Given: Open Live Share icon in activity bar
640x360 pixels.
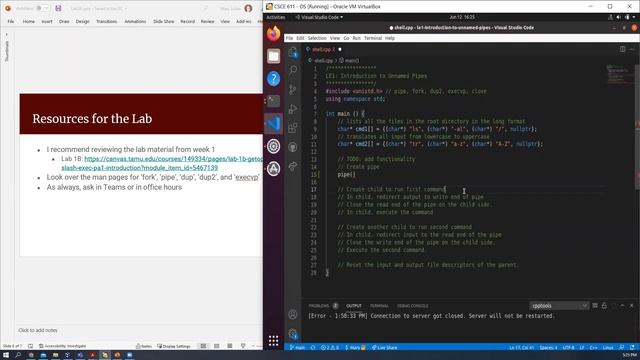Looking at the screenshot, I should [293, 166].
